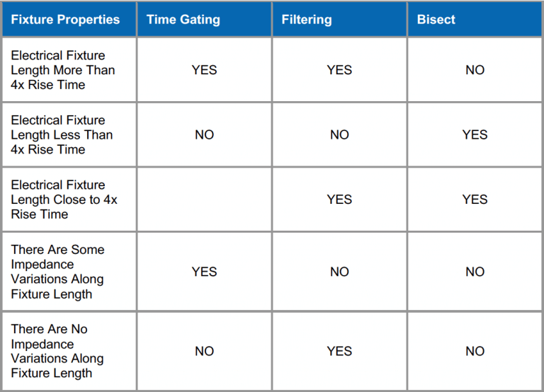This screenshot has width=544, height=392.
Task: Select the 'Length Less Than 4x Rise Time' row label
Action: point(62,134)
